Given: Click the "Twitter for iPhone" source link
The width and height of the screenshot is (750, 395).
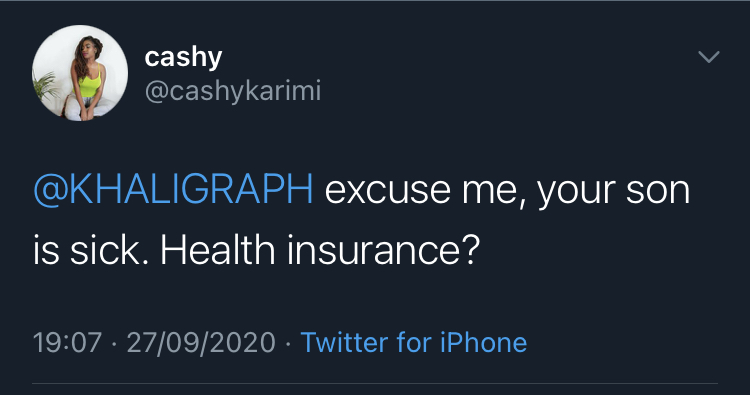Looking at the screenshot, I should coord(414,342).
